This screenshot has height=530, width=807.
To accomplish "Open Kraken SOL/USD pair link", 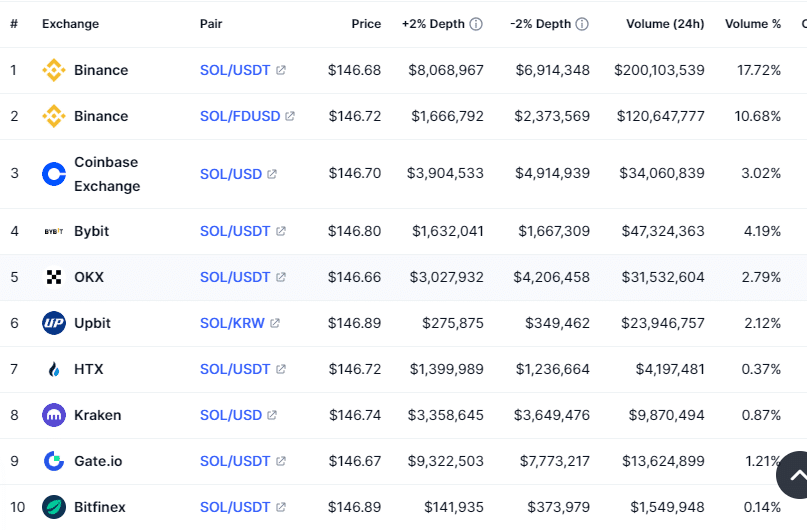I will click(x=231, y=415).
